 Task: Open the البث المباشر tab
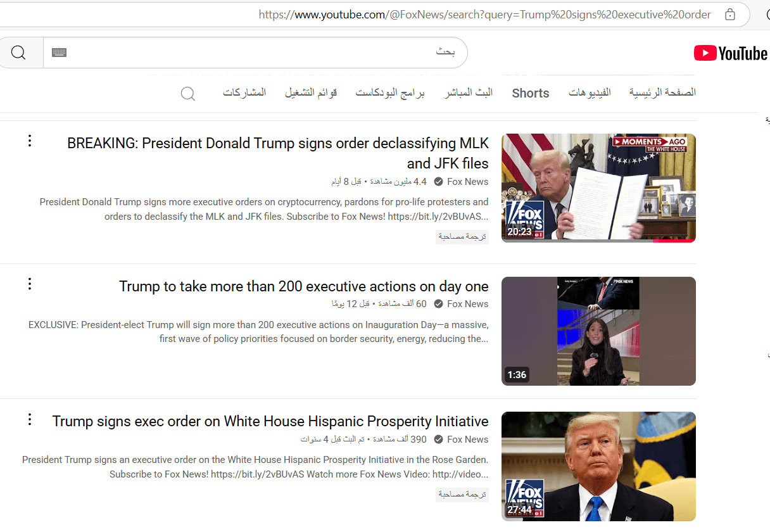coord(468,92)
